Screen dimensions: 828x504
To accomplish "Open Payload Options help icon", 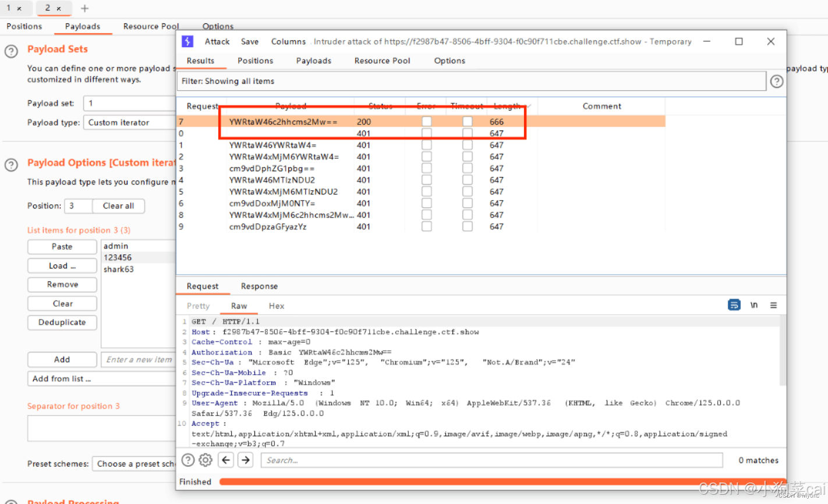I will [x=11, y=165].
